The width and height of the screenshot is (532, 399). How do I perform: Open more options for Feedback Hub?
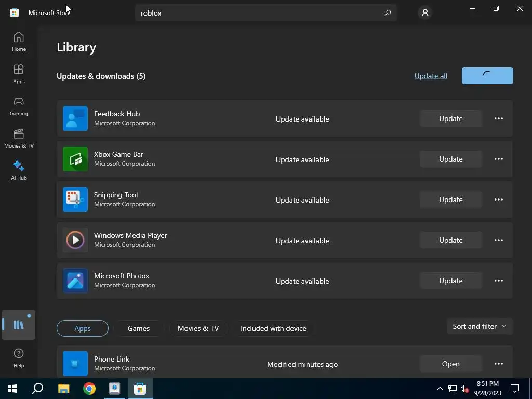498,118
